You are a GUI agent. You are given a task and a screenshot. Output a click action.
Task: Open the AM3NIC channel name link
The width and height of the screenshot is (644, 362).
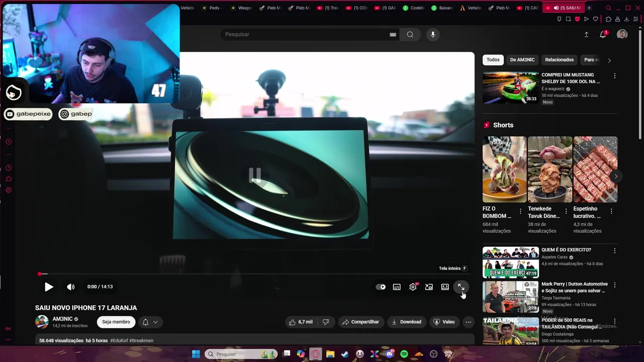62,319
